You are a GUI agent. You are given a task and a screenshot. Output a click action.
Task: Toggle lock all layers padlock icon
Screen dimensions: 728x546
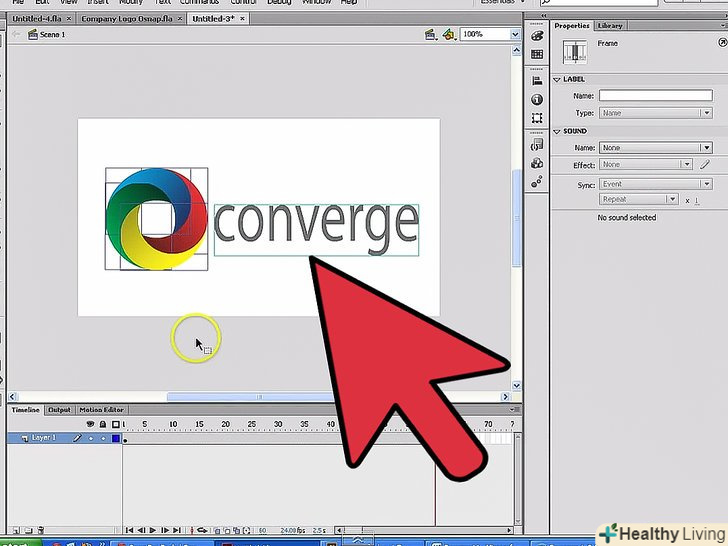103,424
